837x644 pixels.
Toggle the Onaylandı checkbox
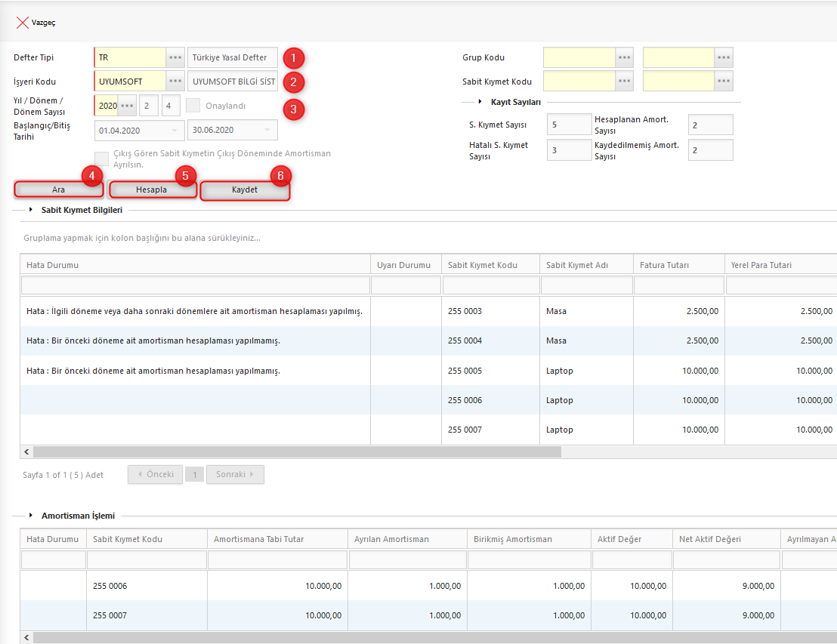pos(193,106)
